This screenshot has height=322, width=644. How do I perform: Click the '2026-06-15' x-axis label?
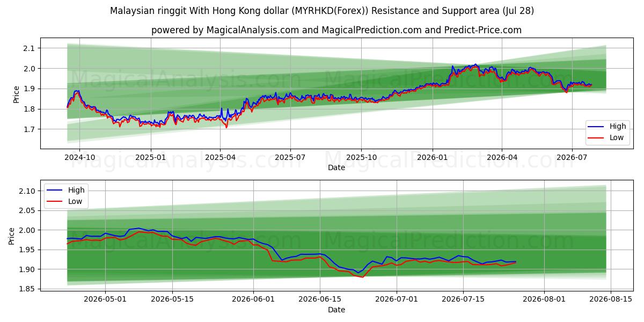click(x=320, y=299)
